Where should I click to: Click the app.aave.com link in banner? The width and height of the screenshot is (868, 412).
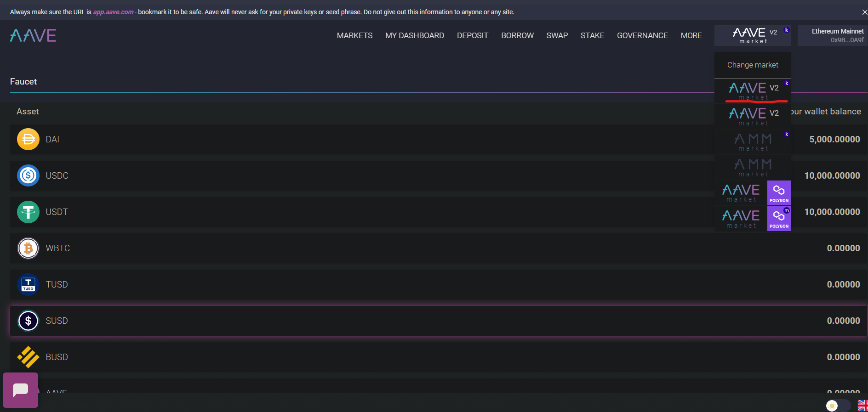(113, 12)
